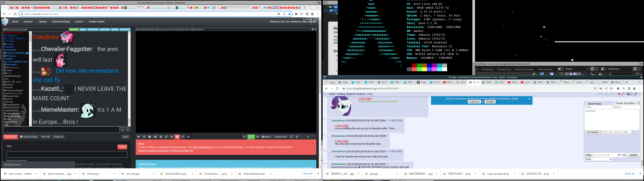
Task: Open the Thread 39140941 dropdown
Action: 626,103
